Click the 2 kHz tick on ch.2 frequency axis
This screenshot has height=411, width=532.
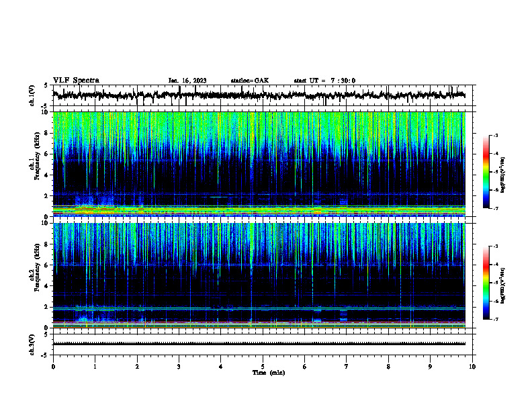(47, 307)
